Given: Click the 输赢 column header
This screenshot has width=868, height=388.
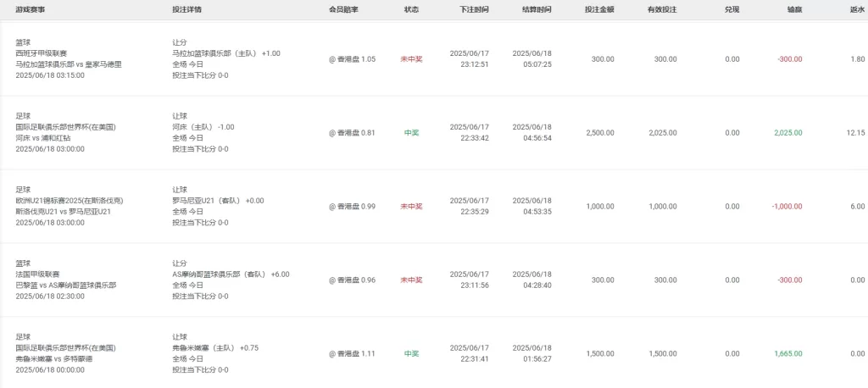Looking at the screenshot, I should [x=794, y=10].
